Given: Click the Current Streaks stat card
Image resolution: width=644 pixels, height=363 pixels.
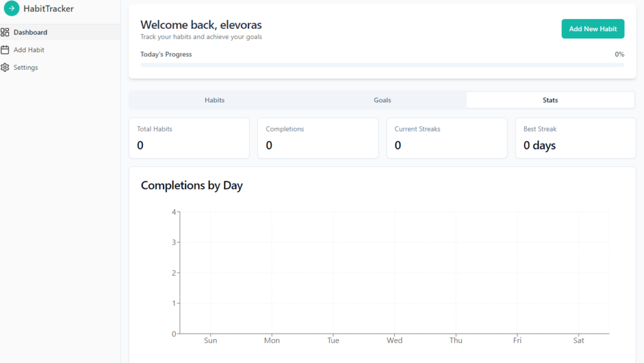Looking at the screenshot, I should pyautogui.click(x=447, y=138).
